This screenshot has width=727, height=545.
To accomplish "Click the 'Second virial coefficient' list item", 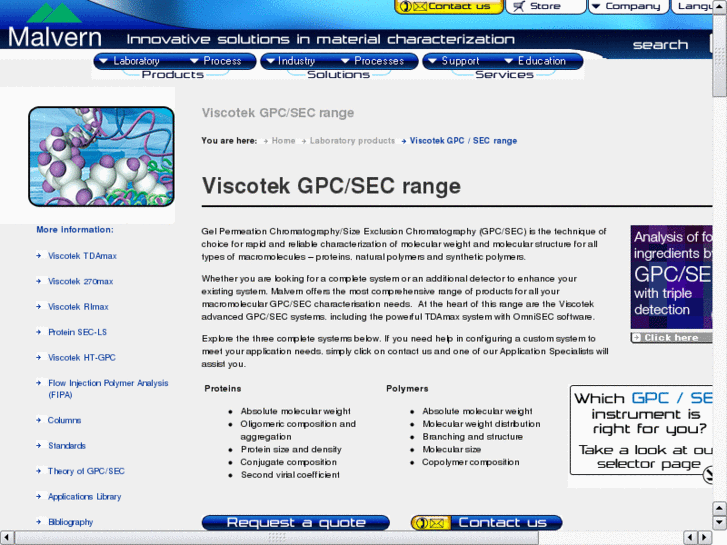I will [x=290, y=475].
